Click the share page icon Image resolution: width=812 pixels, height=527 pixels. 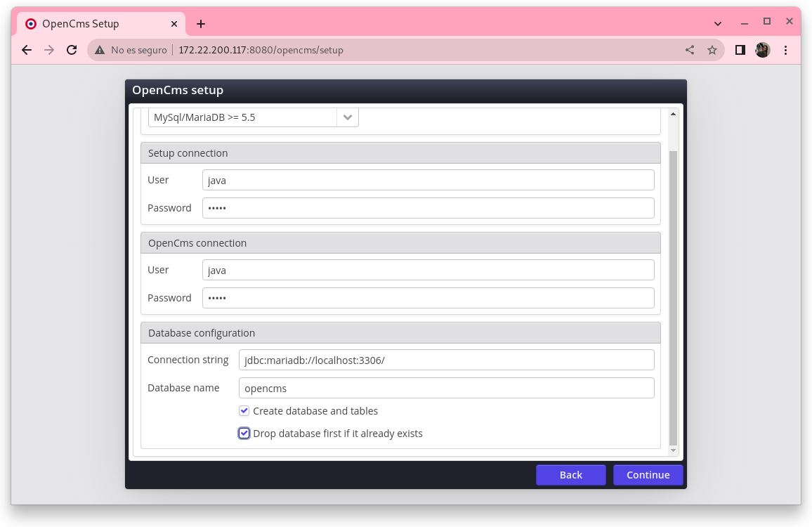[x=690, y=50]
